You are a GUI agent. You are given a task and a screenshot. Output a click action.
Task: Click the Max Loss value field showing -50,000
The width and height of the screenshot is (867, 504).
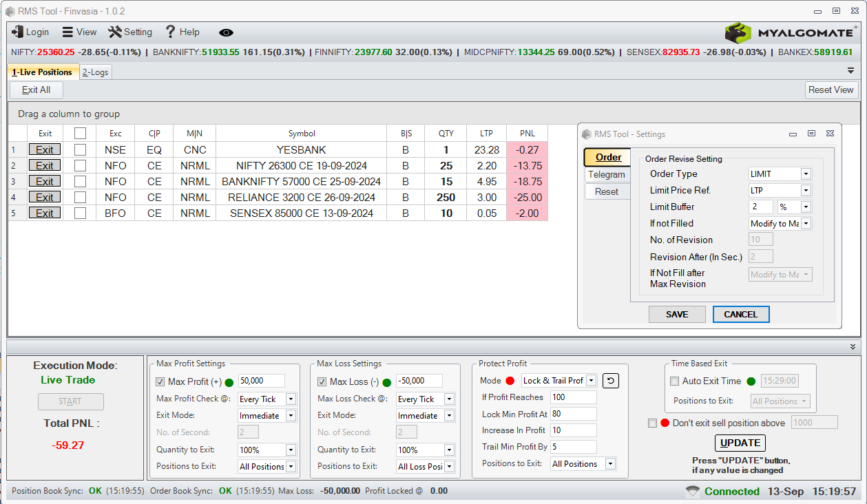[419, 381]
